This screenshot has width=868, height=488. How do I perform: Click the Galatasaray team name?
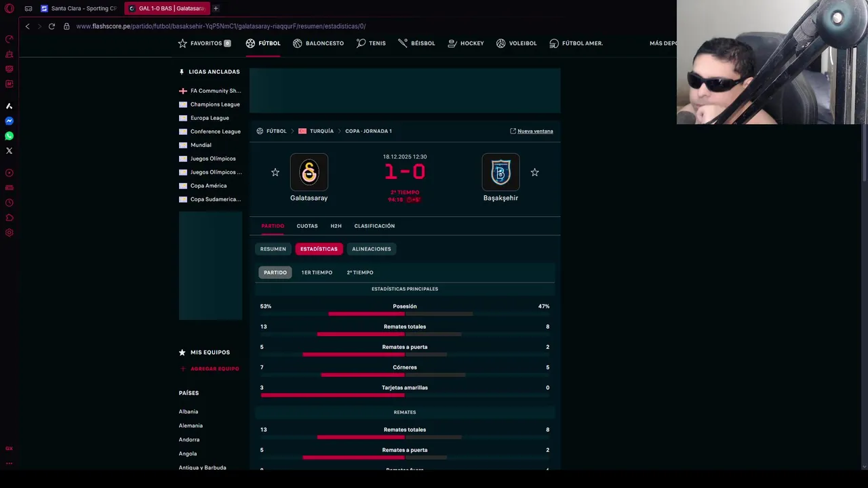[309, 198]
